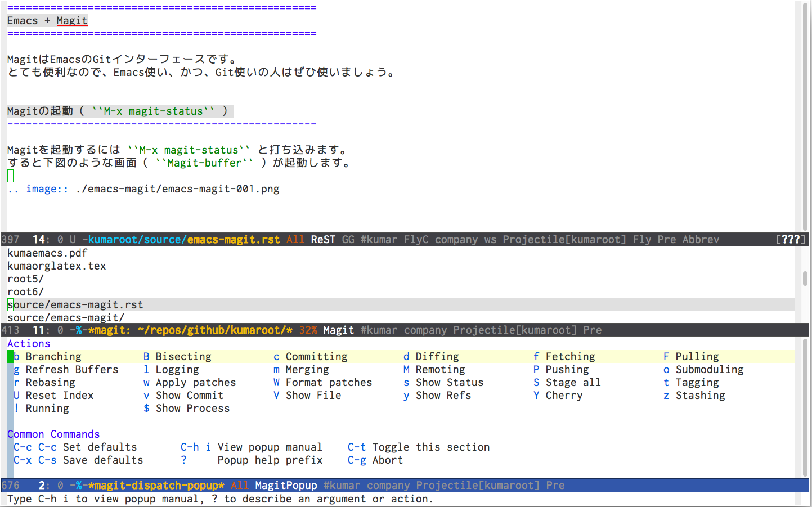Click Refresh Buffers entry
Viewport: 812px width, 507px height.
coord(66,369)
